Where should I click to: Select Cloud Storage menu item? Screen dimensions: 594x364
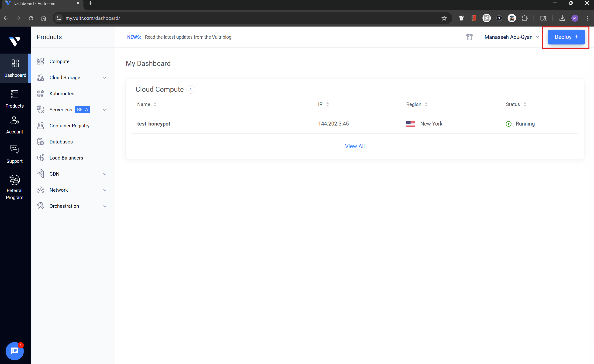[65, 77]
